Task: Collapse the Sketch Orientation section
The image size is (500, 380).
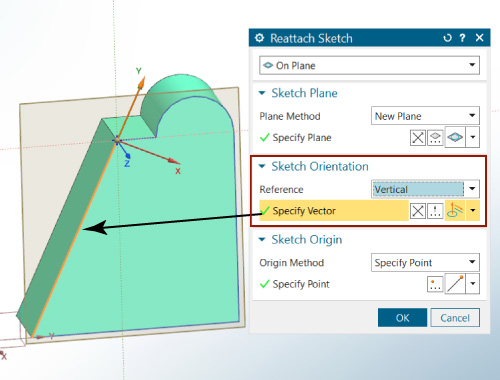Action: [x=262, y=166]
